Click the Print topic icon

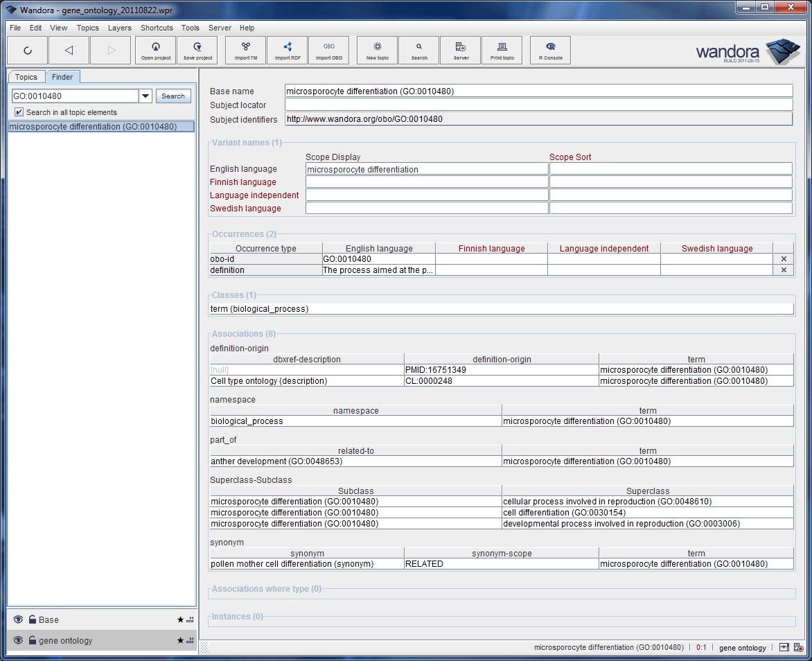[x=502, y=50]
